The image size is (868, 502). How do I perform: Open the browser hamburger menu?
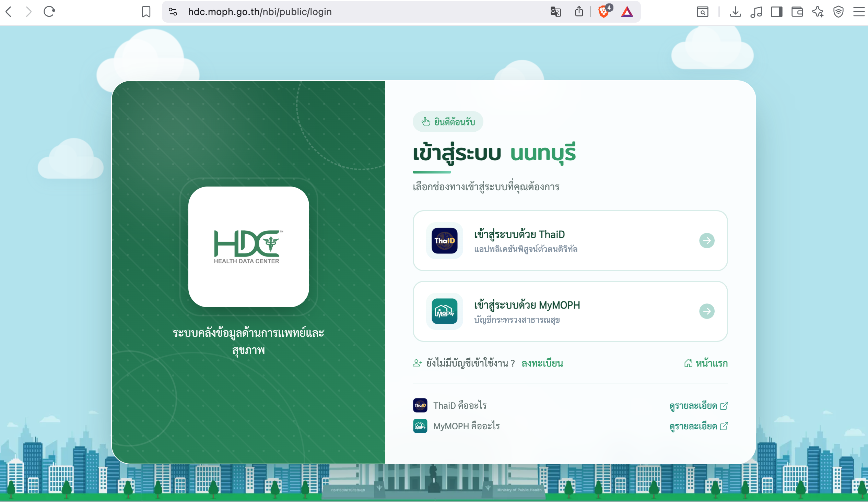coord(859,12)
